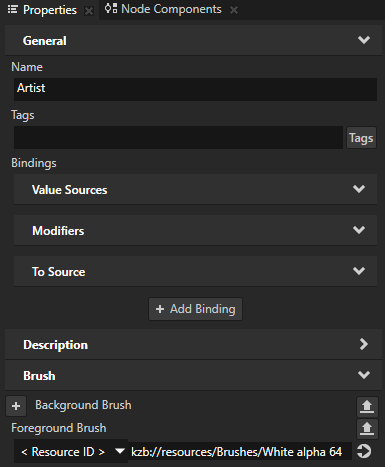Click the Foreground Brush upload arrow icon
This screenshot has width=385, height=467.
367,428
